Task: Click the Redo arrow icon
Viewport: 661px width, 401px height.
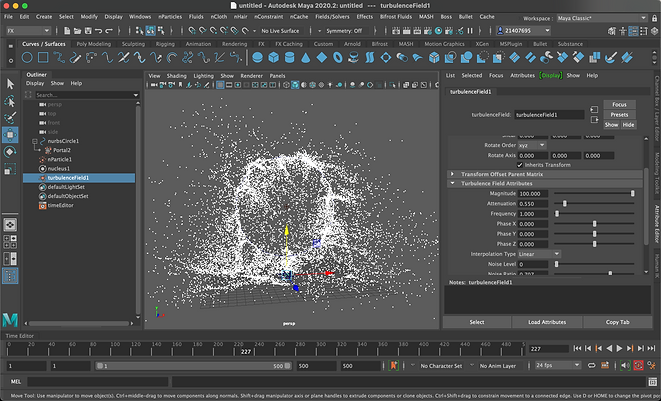Action: [109, 31]
